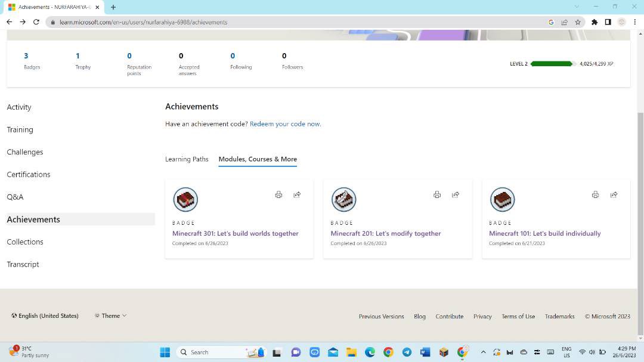Reload the current page

pos(36,22)
